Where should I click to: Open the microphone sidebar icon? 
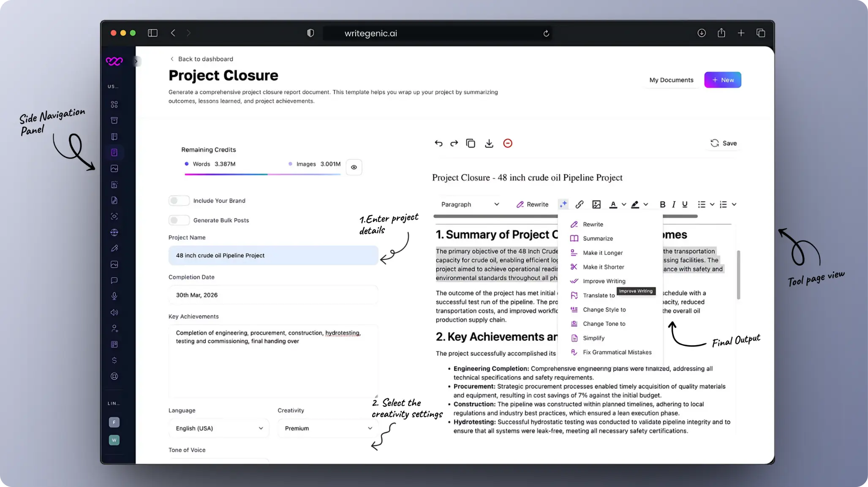coord(114,296)
